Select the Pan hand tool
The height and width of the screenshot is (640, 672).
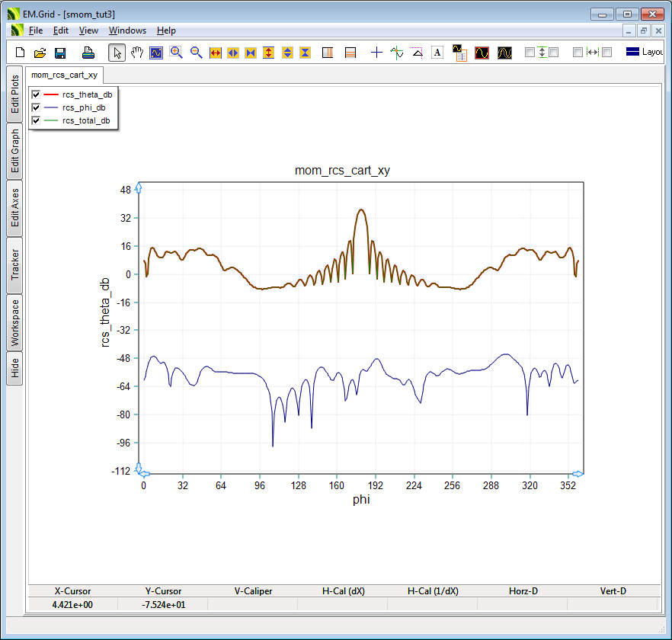[137, 53]
